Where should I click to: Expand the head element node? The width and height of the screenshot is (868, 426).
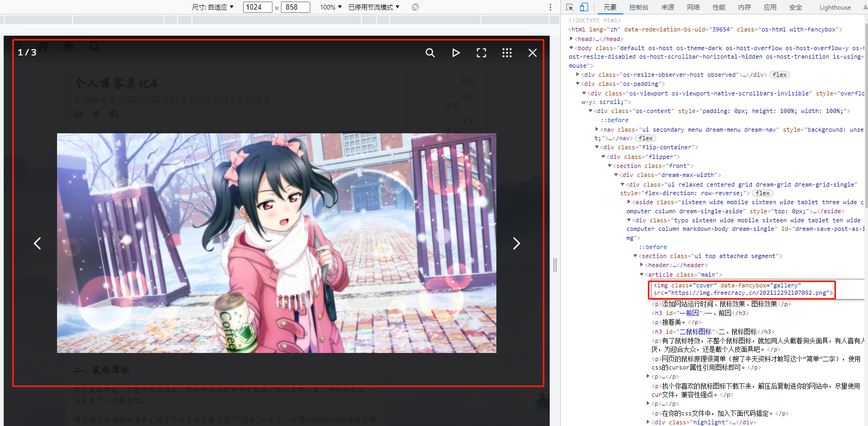[572, 39]
